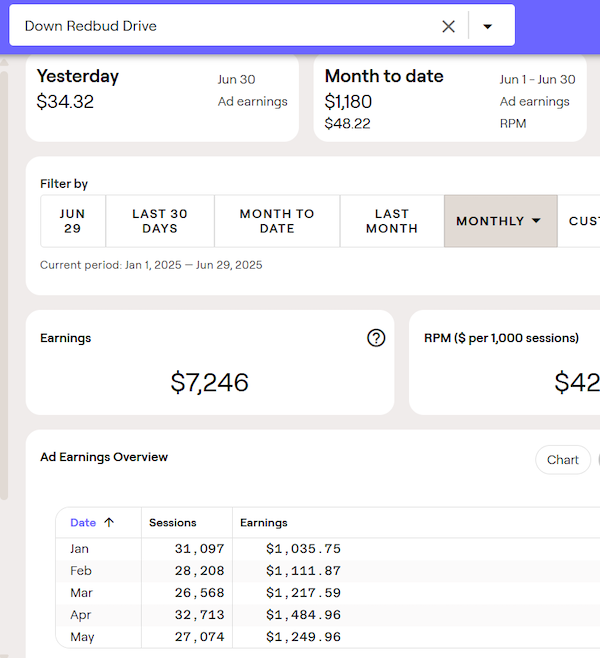Click the Ad Earnings Overview heading

pos(104,457)
